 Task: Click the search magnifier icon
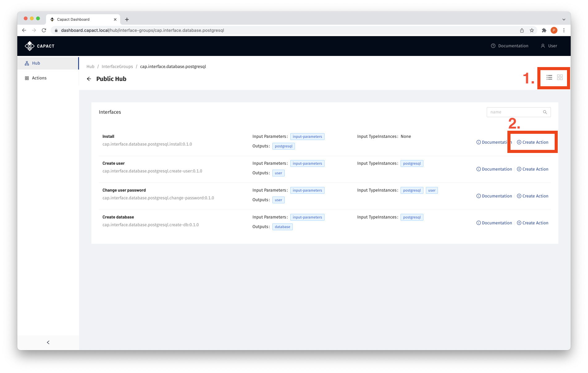coord(545,112)
